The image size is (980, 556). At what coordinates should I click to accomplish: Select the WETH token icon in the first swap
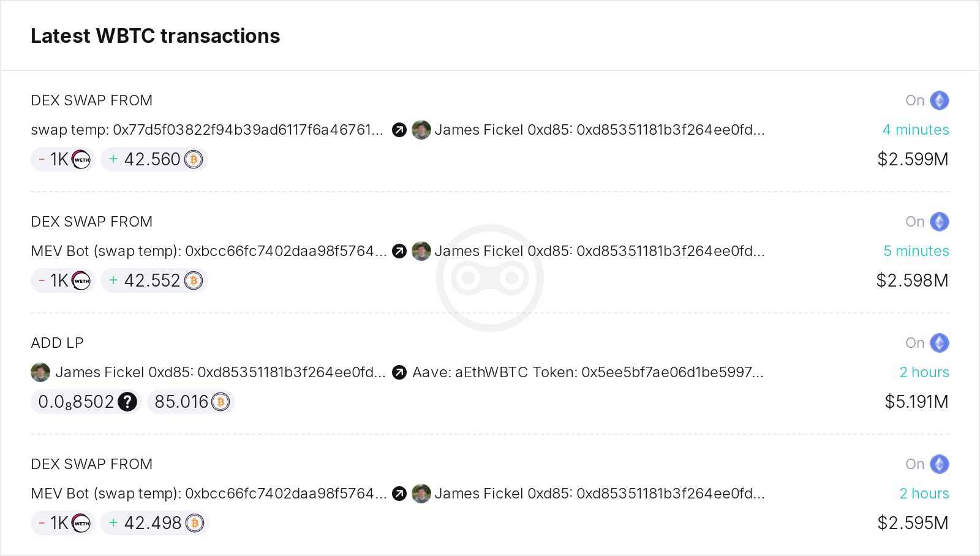(80, 159)
